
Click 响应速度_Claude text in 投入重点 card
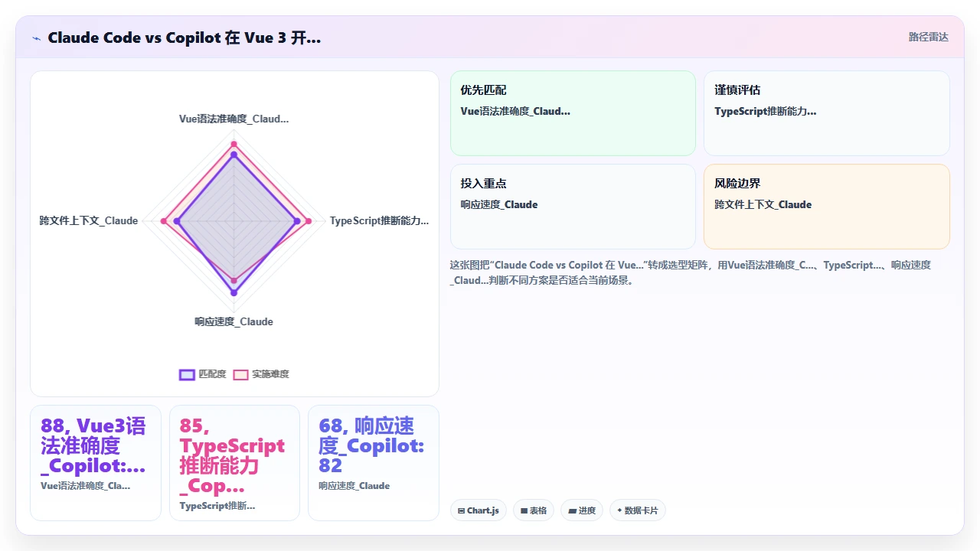tap(499, 204)
